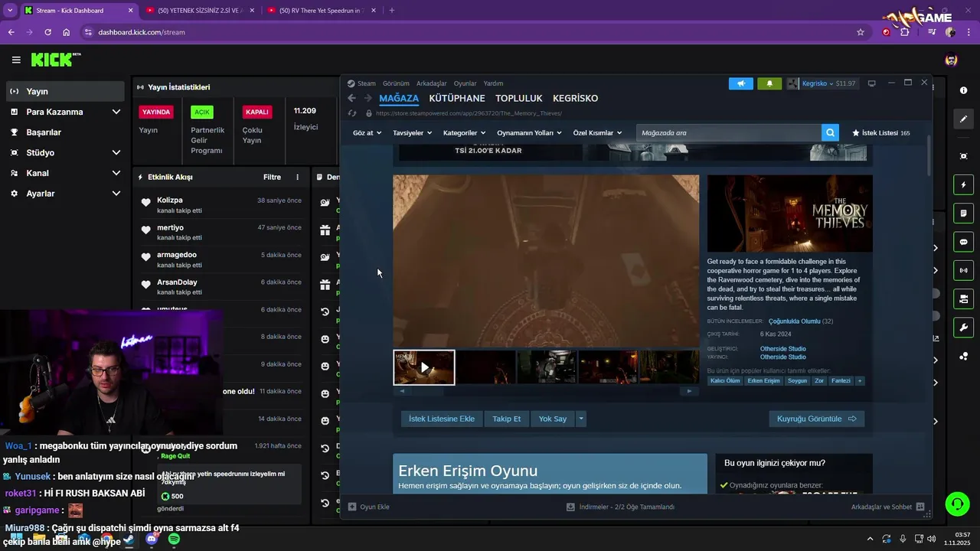Open the Özel Kısımlar dropdown

(597, 132)
